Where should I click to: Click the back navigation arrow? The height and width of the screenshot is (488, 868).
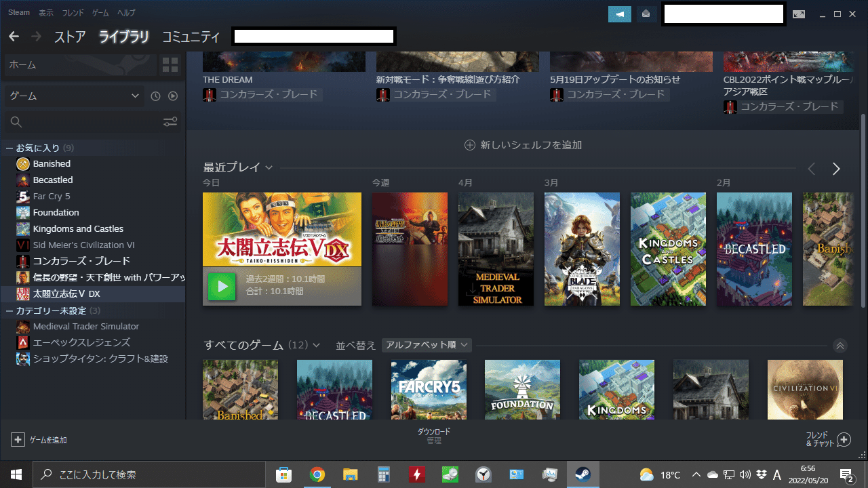[14, 37]
